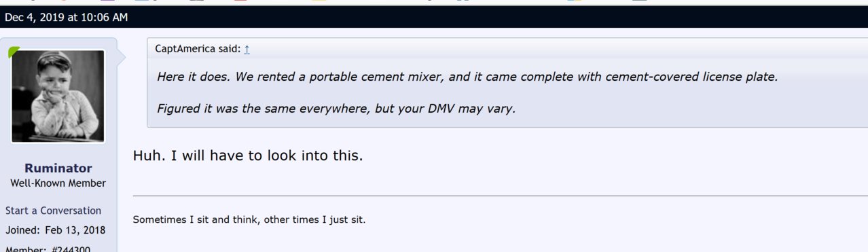This screenshot has width=868, height=252.
Task: Click the reply 'Huh. I will have to look into this.'
Action: point(248,156)
